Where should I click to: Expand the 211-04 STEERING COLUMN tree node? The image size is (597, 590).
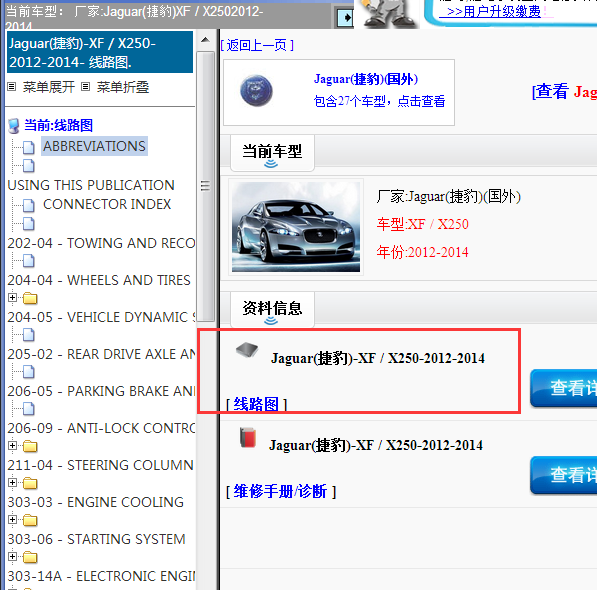click(13, 445)
